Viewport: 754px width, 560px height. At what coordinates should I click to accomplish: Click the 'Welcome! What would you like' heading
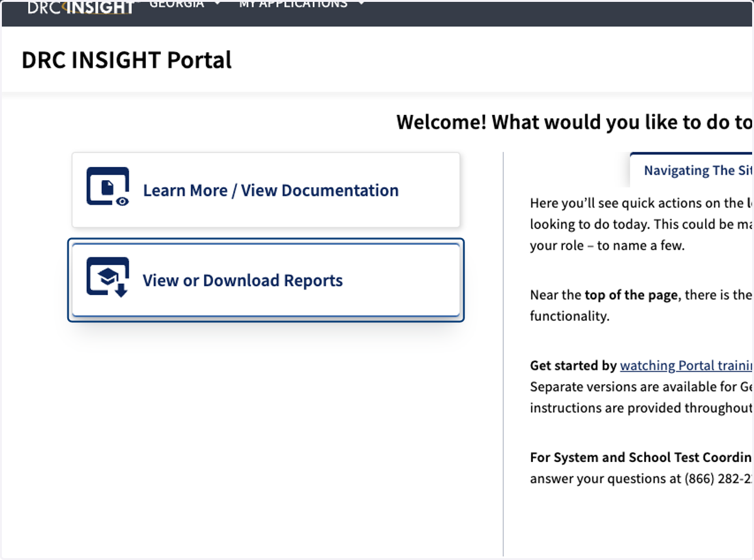[x=574, y=122]
